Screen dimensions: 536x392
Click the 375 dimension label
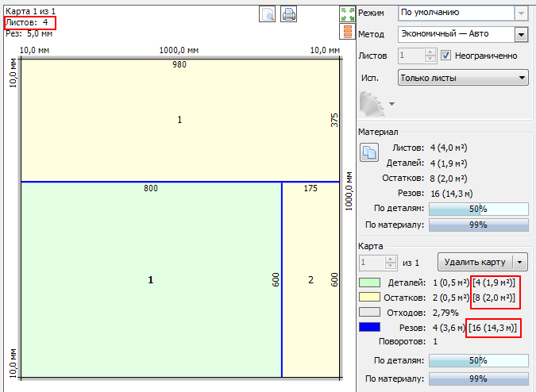click(x=334, y=120)
